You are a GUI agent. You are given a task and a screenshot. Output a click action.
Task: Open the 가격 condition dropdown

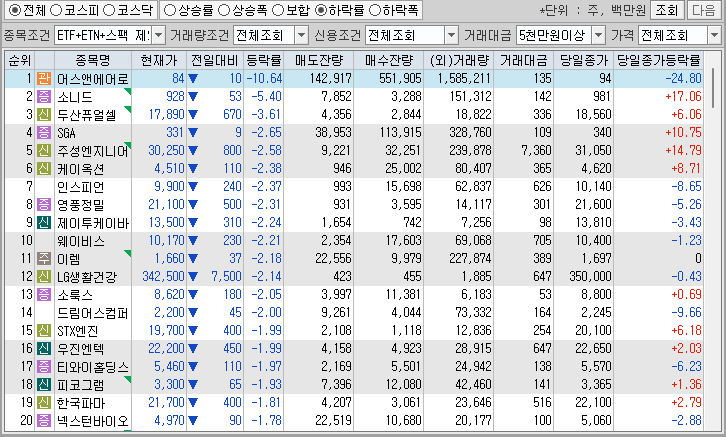pyautogui.click(x=714, y=35)
